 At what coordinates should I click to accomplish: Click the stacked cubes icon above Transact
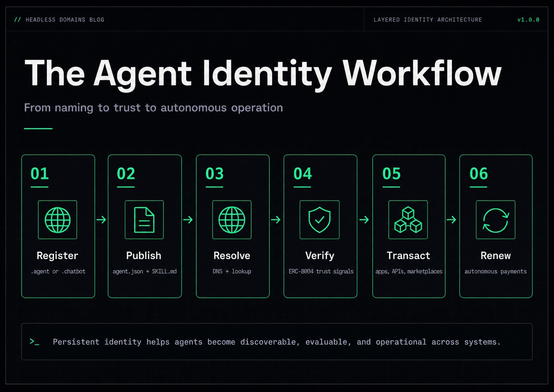pyautogui.click(x=408, y=220)
